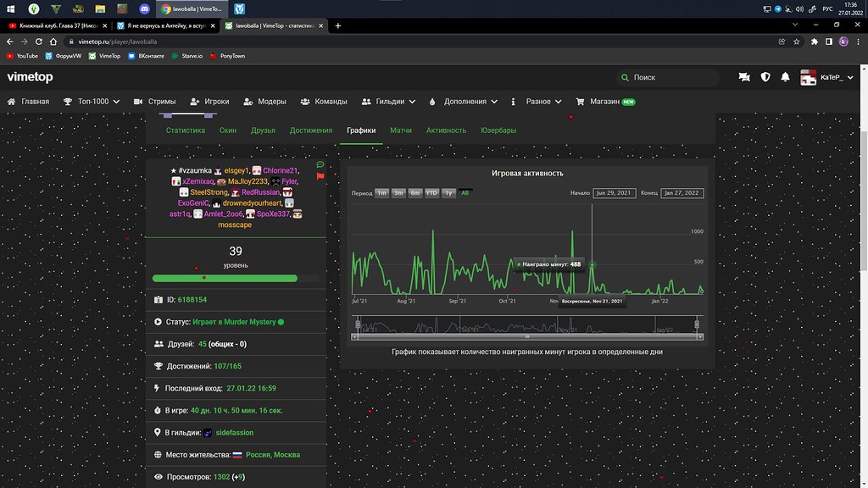868x488 pixels.
Task: Switch to the Достижения tab
Action: tap(310, 130)
